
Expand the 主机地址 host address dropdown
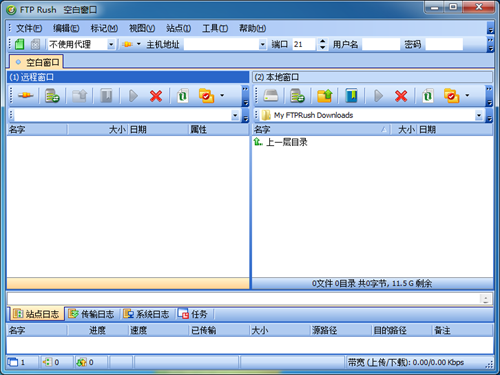263,44
